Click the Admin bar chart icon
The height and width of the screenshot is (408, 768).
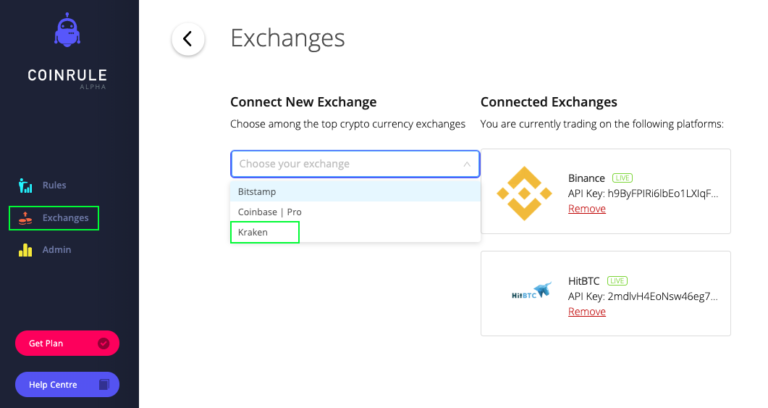[x=25, y=250]
